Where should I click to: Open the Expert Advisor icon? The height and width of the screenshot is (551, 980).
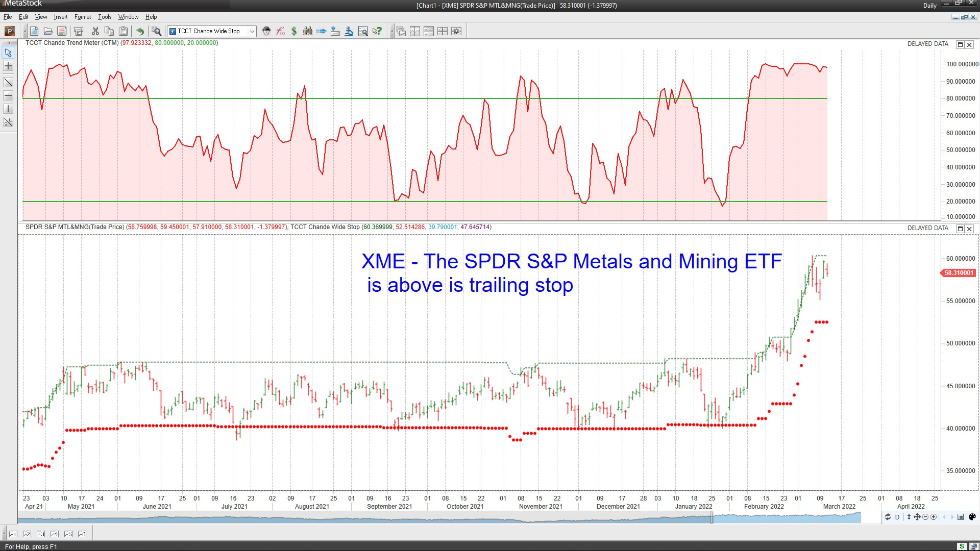(x=266, y=31)
